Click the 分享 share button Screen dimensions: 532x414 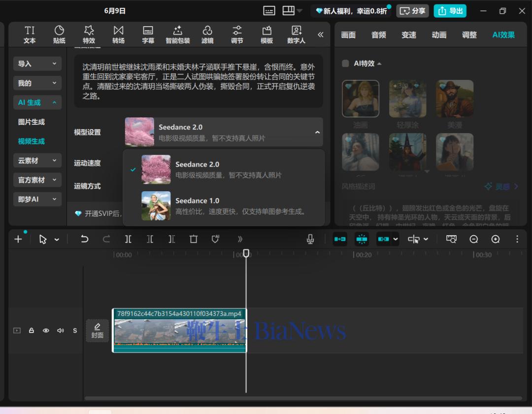pyautogui.click(x=412, y=11)
